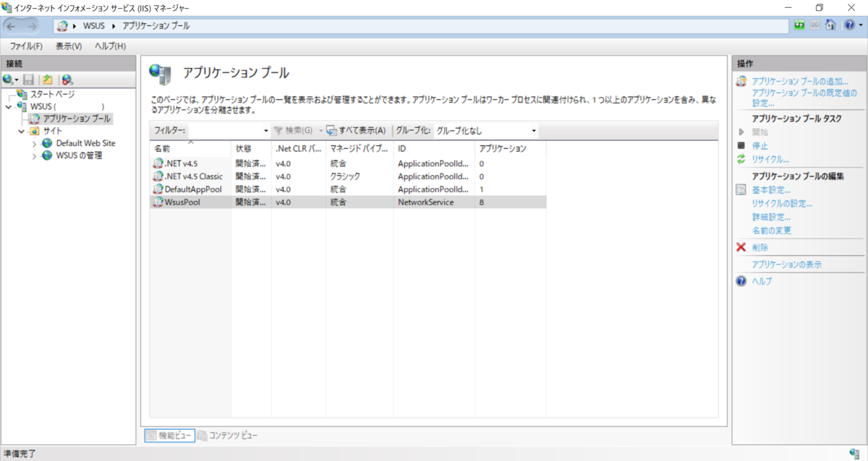Click the back navigation arrow
868x461 pixels.
coord(12,26)
